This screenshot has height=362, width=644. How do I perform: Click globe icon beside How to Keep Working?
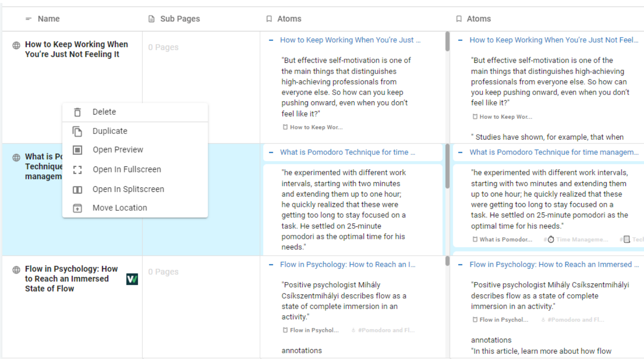[x=16, y=45]
